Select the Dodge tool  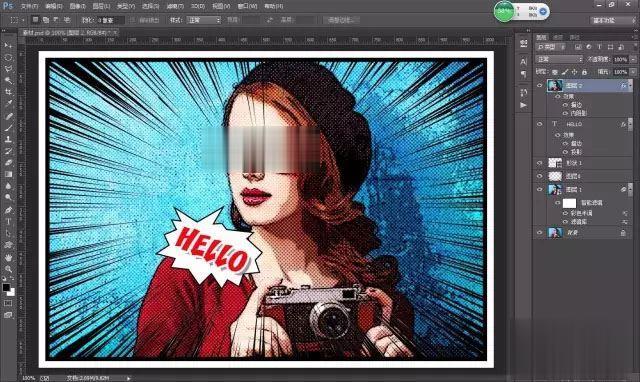tap(8, 198)
